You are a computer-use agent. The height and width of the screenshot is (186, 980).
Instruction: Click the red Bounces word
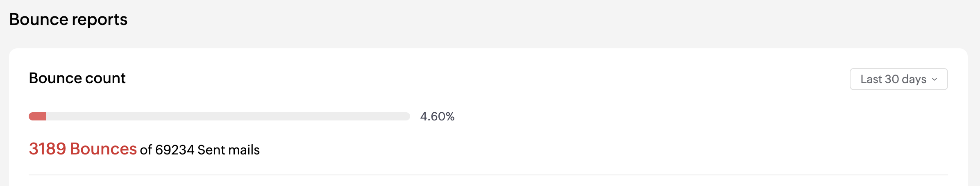pyautogui.click(x=103, y=149)
